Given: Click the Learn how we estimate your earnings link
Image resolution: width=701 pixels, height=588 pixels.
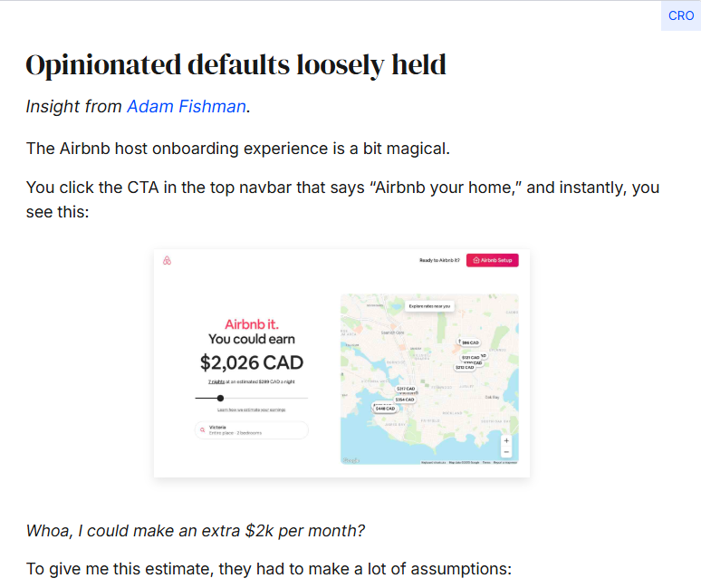Looking at the screenshot, I should click(251, 410).
